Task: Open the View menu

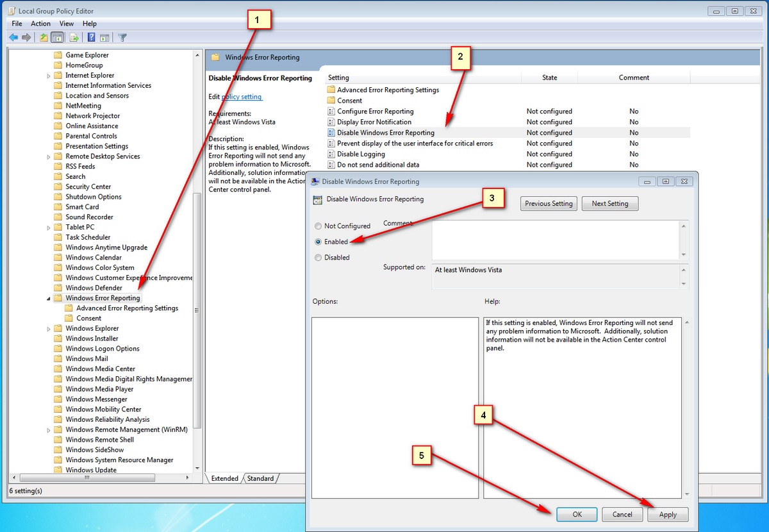Action: 67,24
